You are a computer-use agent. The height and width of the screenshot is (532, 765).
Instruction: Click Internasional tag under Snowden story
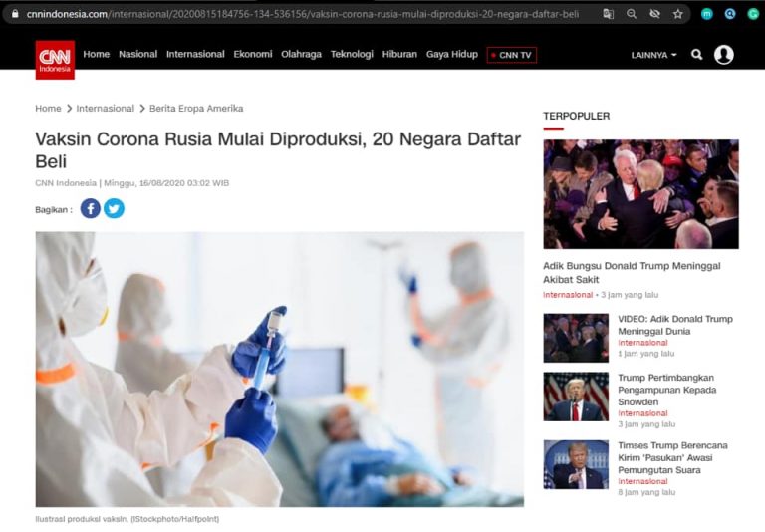coord(642,413)
